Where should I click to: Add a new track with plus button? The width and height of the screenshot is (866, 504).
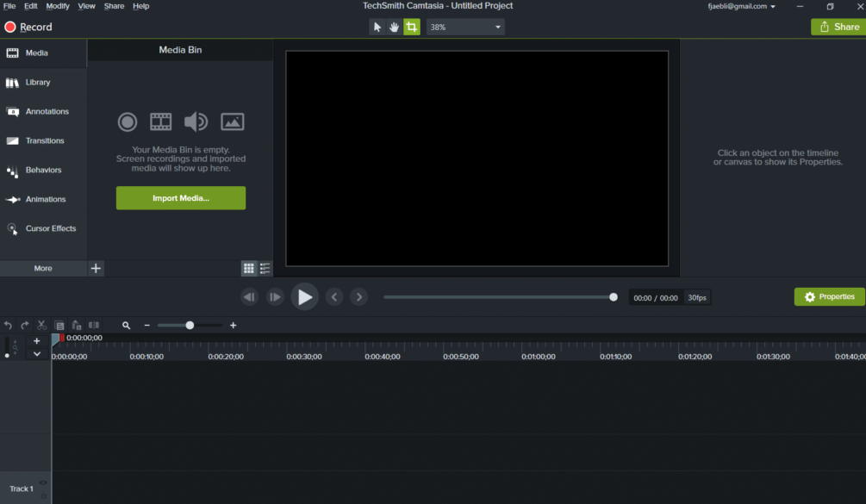37,341
